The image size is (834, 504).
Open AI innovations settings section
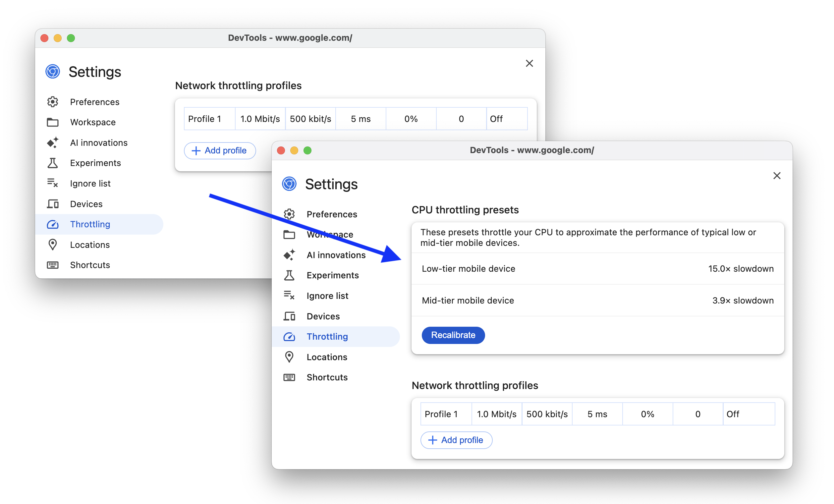pos(336,255)
